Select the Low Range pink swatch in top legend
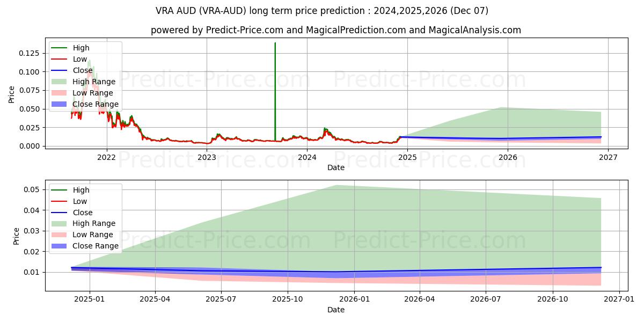Image resolution: width=644 pixels, height=322 pixels. click(x=60, y=93)
